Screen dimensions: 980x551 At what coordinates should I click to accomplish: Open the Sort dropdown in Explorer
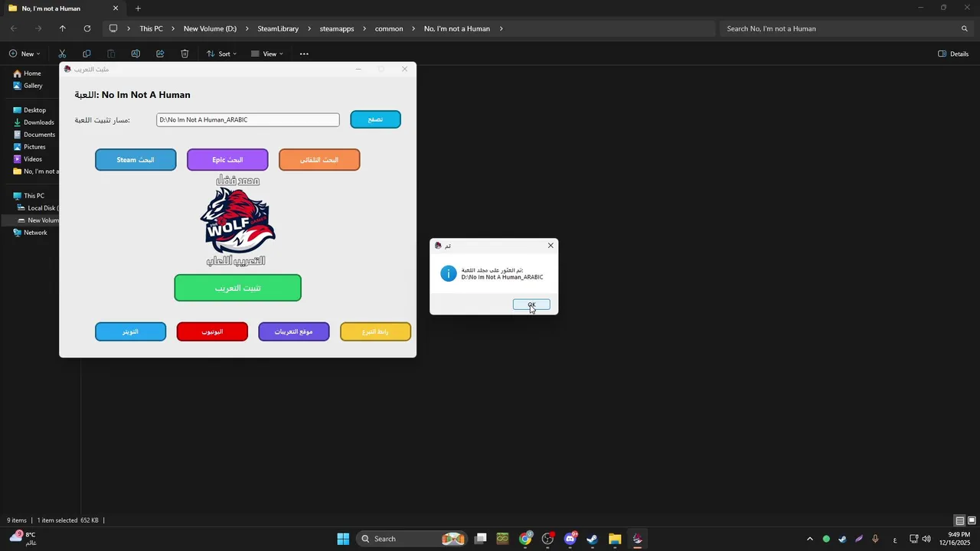222,54
